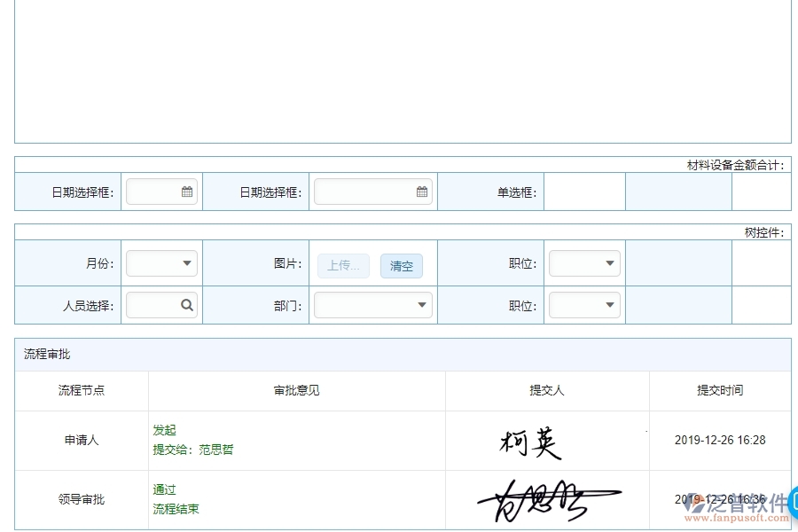Open the 发起 link under 审批意见
Image resolution: width=798 pixels, height=532 pixels.
164,430
